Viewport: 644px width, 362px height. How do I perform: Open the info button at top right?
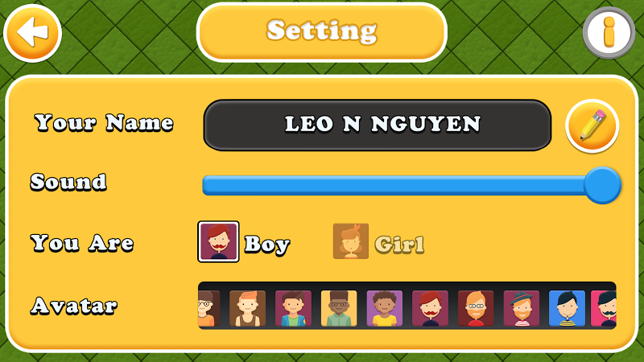[x=609, y=33]
